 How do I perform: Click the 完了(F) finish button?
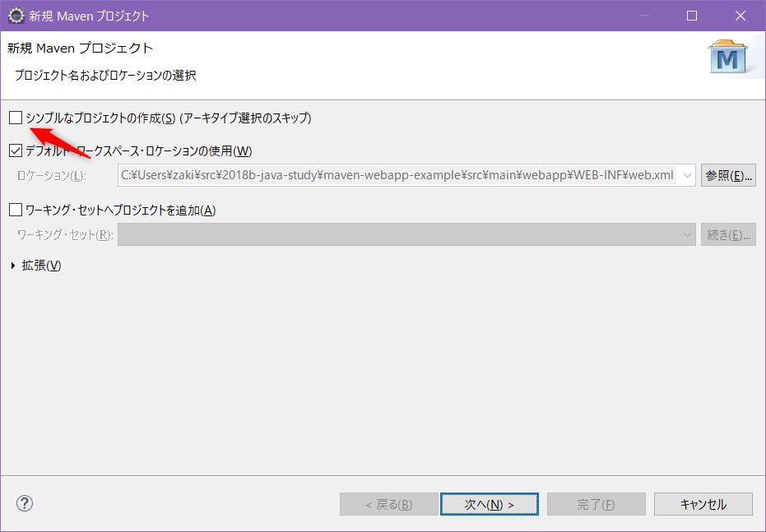tap(597, 504)
